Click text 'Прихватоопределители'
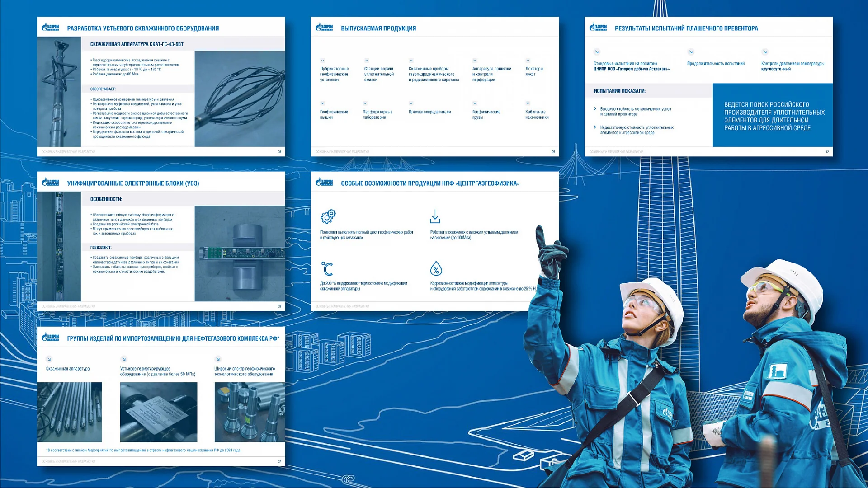 point(429,112)
